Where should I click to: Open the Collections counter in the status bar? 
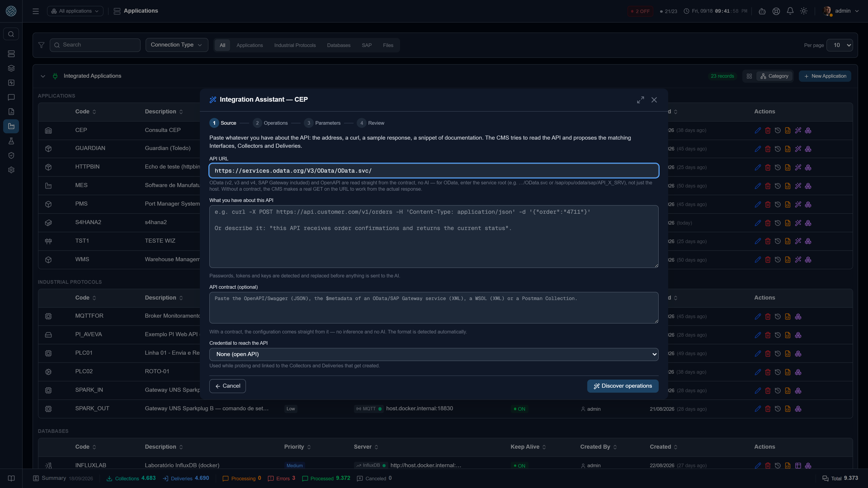131,479
